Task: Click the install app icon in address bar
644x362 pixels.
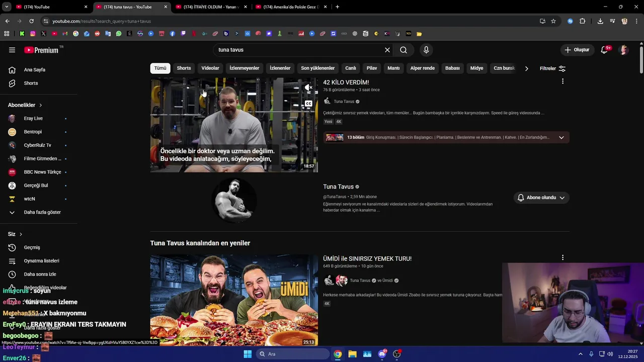Action: (x=542, y=21)
